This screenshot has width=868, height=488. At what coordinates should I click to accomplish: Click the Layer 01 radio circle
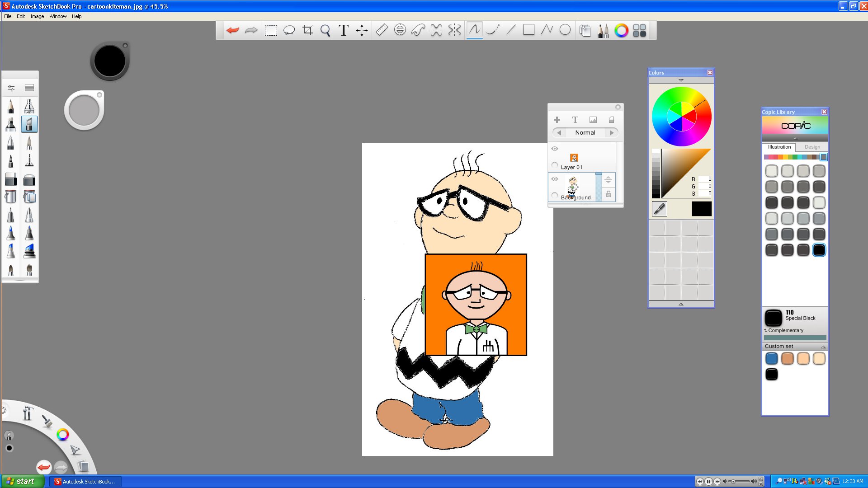coord(555,165)
